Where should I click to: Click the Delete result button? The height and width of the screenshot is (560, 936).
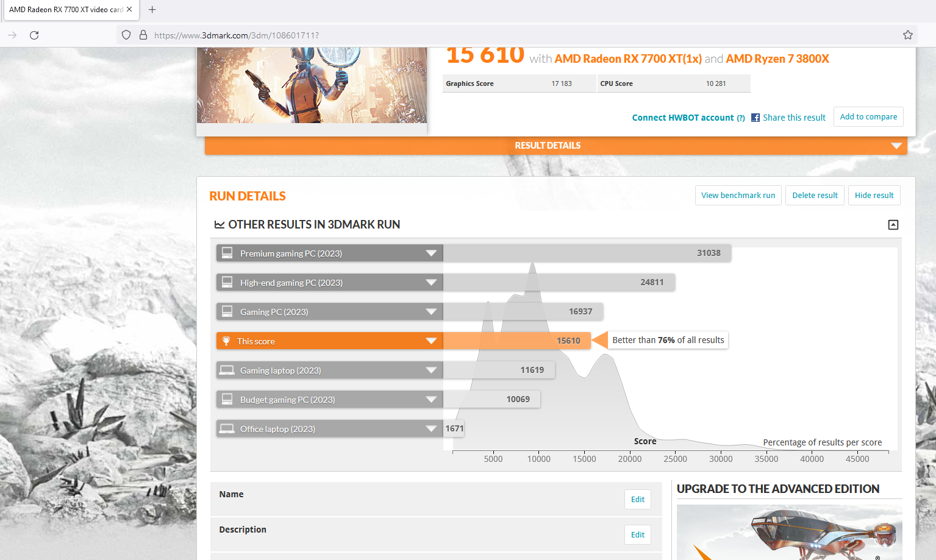point(815,196)
